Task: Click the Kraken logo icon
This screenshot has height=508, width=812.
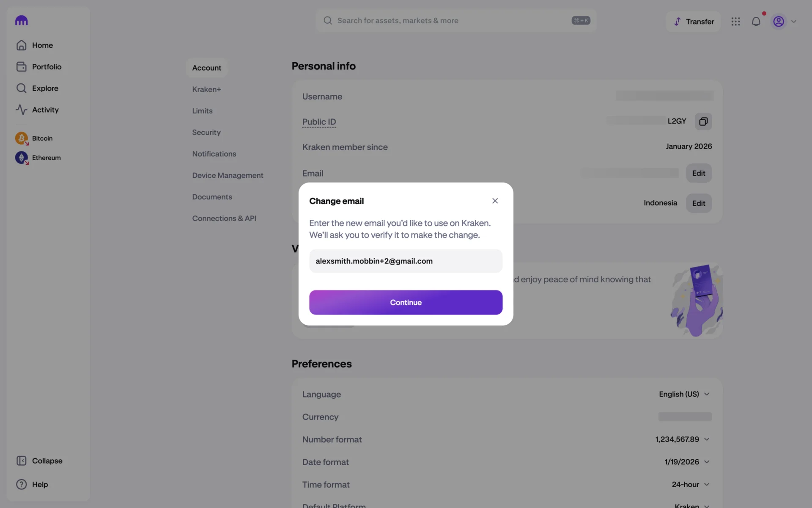Action: point(21,21)
